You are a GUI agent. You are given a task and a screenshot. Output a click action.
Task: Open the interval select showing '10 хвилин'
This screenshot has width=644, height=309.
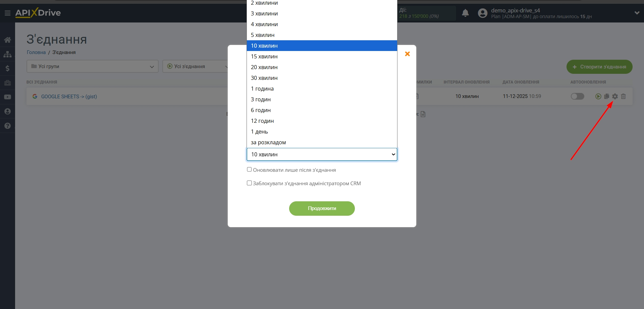pyautogui.click(x=322, y=154)
